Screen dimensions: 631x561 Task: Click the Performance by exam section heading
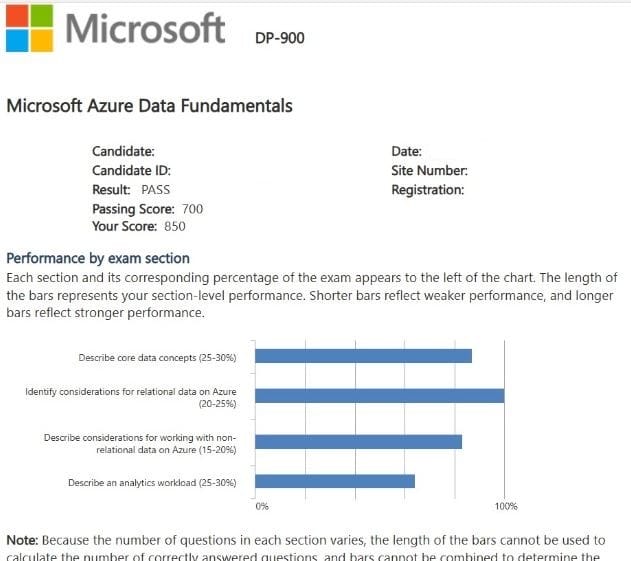point(98,258)
